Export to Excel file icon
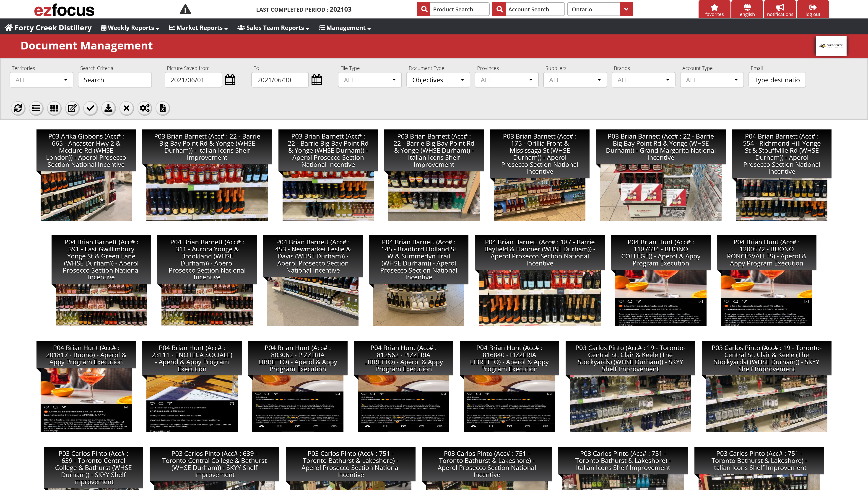Screen dimensions: 868x490 pyautogui.click(x=163, y=108)
